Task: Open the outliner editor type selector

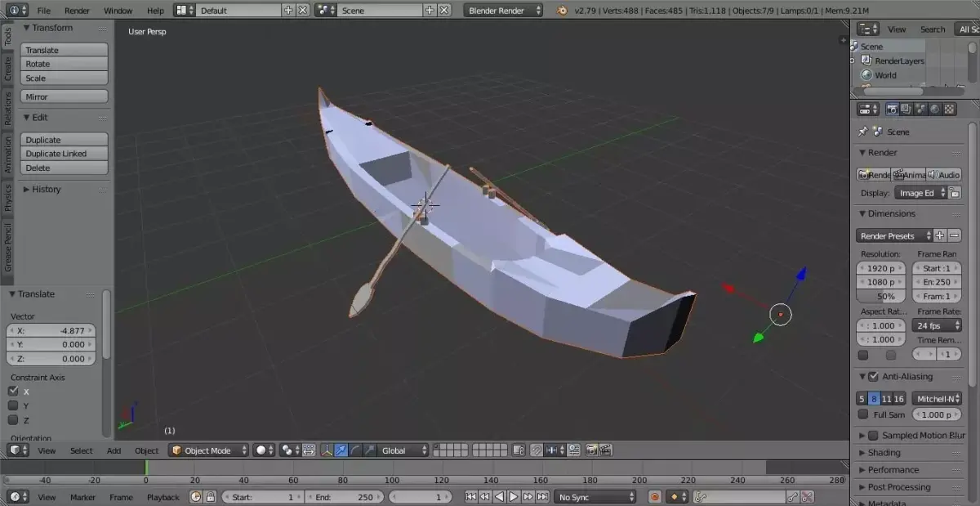Action: [868, 29]
